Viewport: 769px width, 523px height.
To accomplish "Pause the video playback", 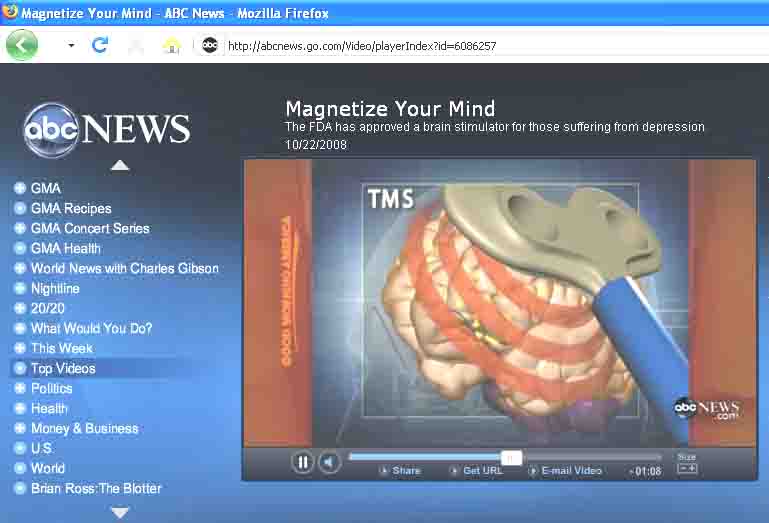I will [303, 462].
